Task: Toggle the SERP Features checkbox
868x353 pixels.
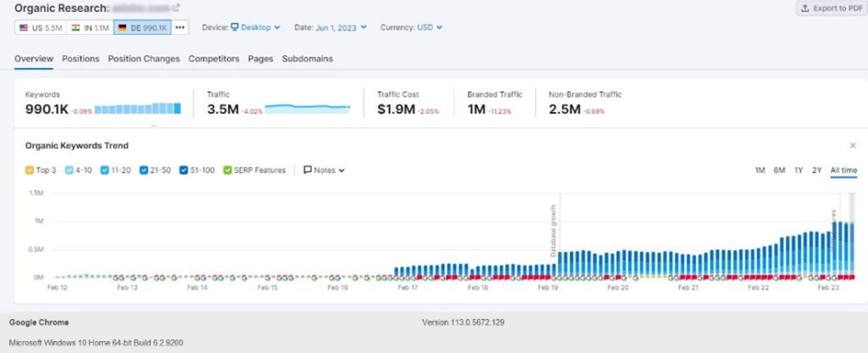Action: (227, 170)
